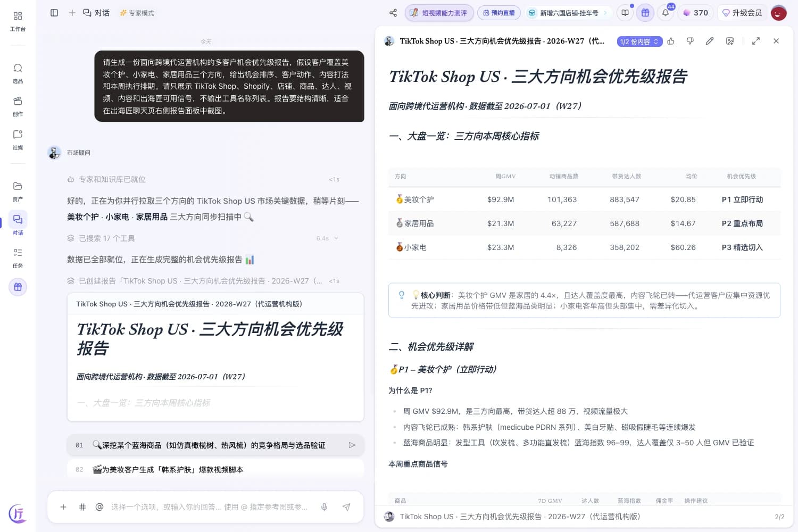Edit the report with pencil icon
Viewport: 798px width, 532px height.
point(710,41)
